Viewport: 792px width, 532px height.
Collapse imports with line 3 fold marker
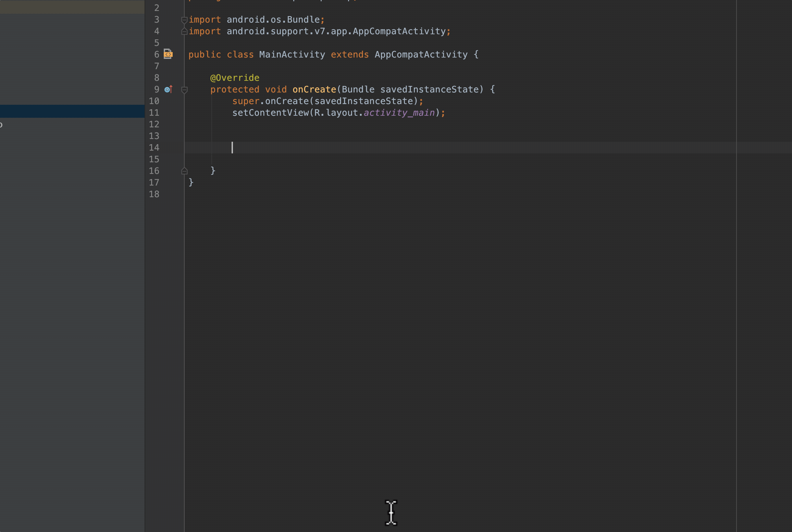[x=184, y=20]
